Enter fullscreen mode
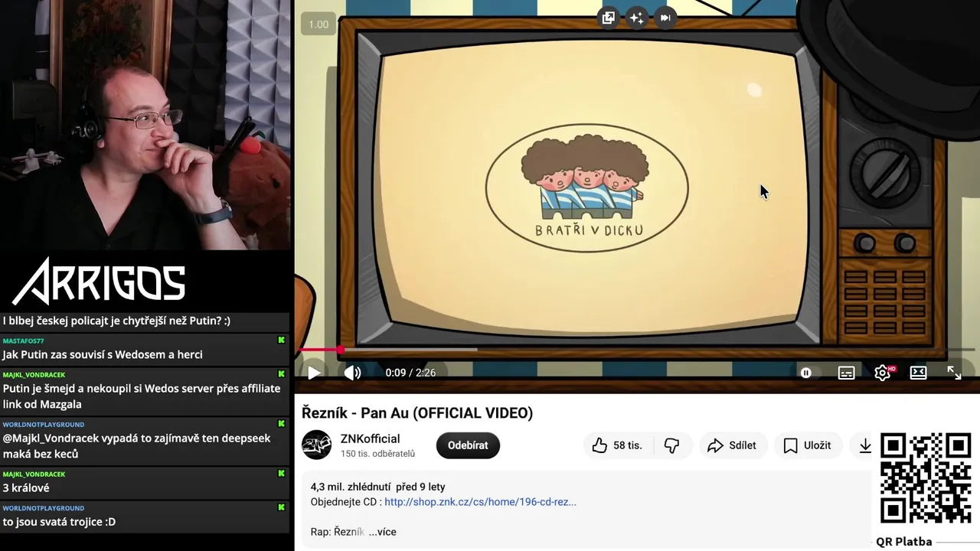 coord(954,373)
